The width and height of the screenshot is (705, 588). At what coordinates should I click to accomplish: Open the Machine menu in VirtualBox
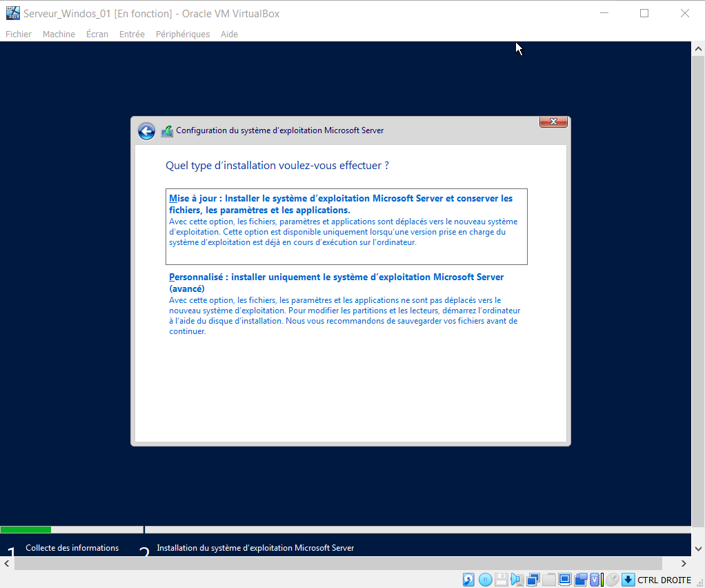[59, 34]
